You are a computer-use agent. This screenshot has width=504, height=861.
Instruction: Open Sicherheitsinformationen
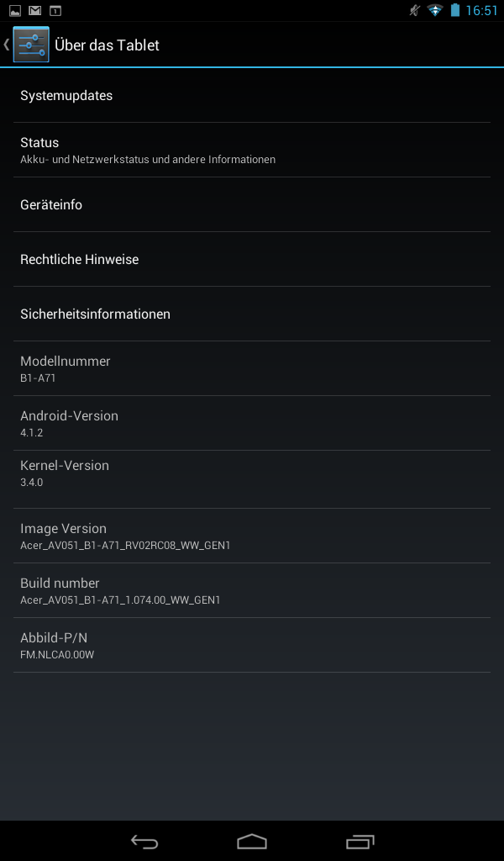[252, 314]
